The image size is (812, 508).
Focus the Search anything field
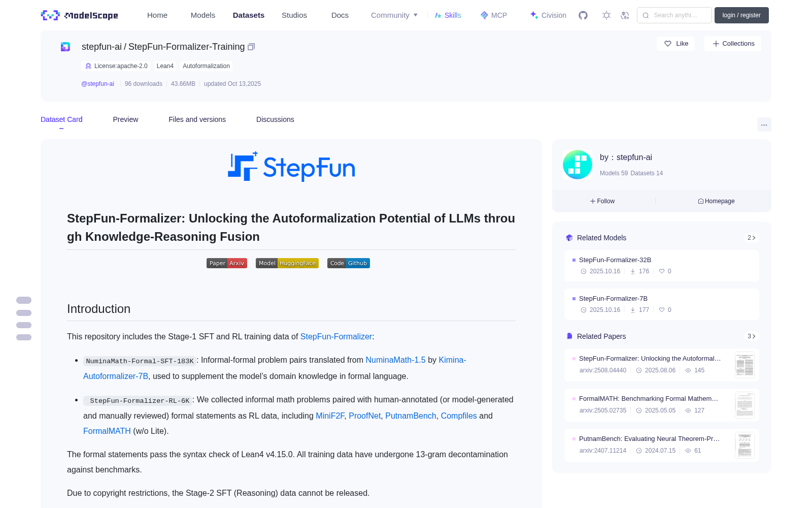[x=674, y=15]
